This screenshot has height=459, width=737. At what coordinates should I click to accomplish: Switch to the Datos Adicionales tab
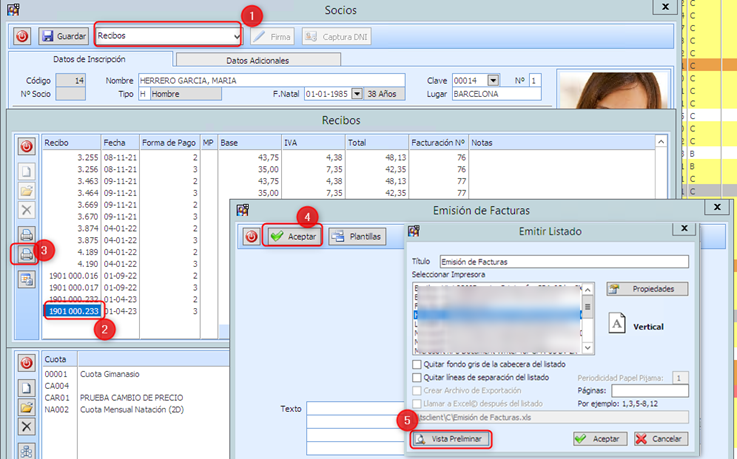pos(257,60)
